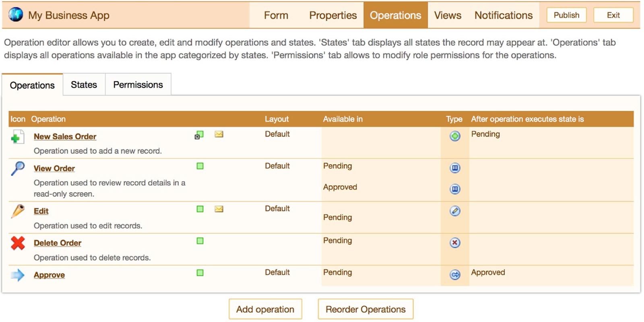Screen dimensions: 644x322
Task: Click the globe icon beside My Business App
Action: tap(16, 15)
